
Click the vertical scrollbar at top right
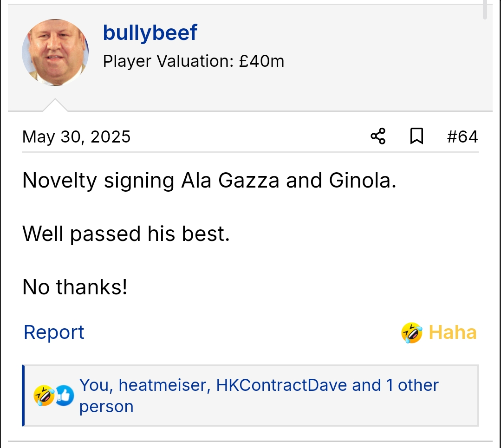pyautogui.click(x=485, y=9)
